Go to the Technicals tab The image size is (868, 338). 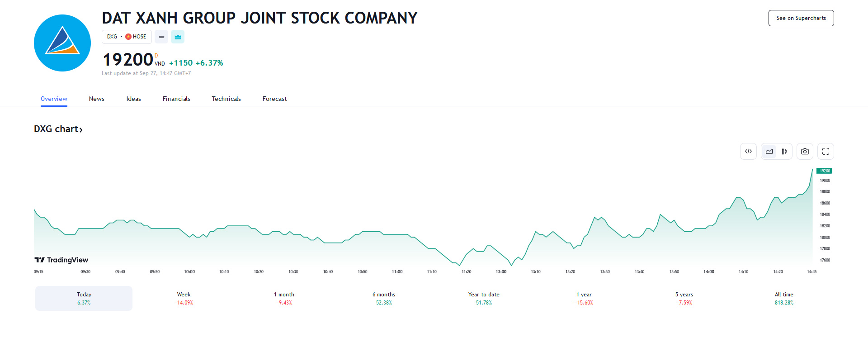pos(226,99)
